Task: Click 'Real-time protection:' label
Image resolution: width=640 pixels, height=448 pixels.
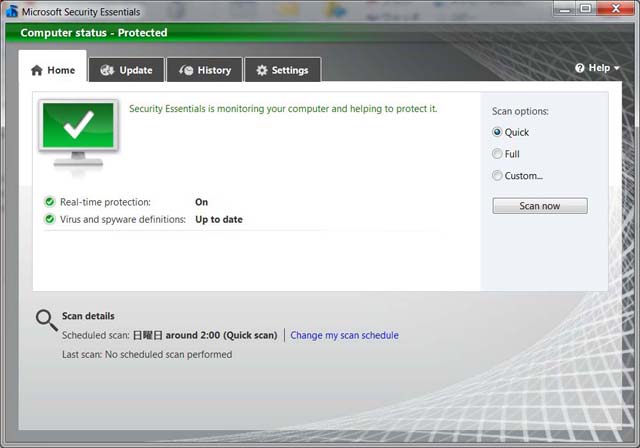Action: tap(105, 202)
